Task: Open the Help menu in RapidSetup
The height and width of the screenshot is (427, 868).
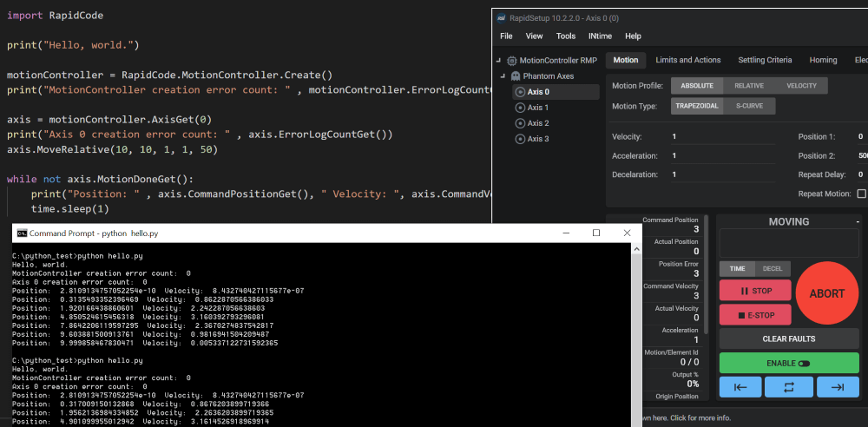Action: [x=634, y=36]
